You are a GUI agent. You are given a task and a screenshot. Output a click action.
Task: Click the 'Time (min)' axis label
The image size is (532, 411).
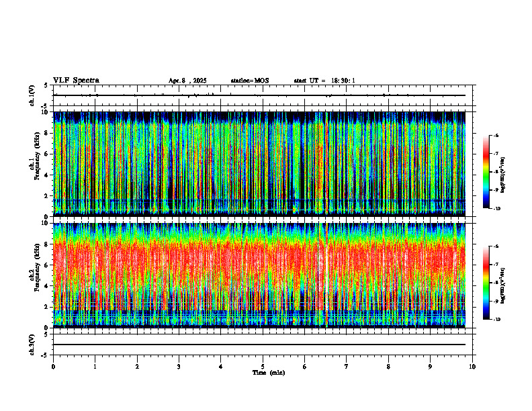(269, 373)
